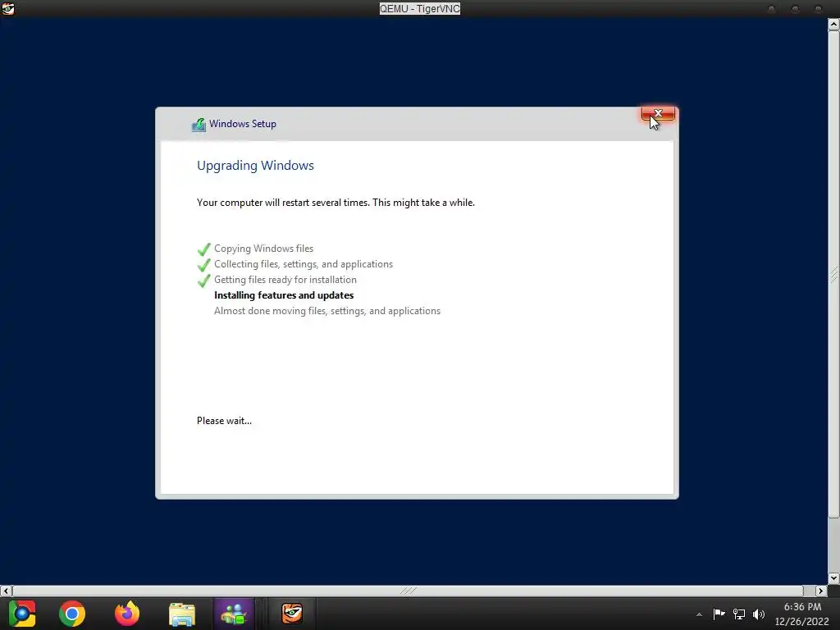The height and width of the screenshot is (630, 840).
Task: Switch to the TigerVNC taskbar button
Action: click(292, 614)
